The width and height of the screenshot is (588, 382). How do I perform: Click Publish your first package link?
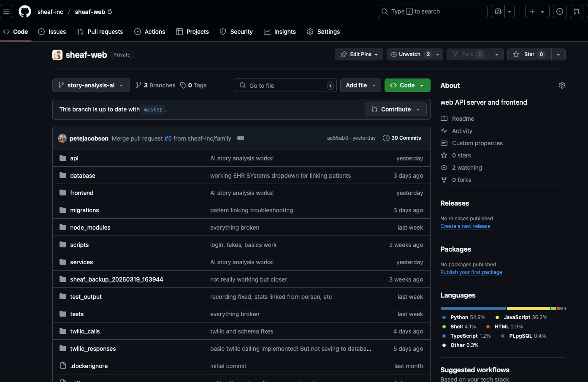(471, 272)
